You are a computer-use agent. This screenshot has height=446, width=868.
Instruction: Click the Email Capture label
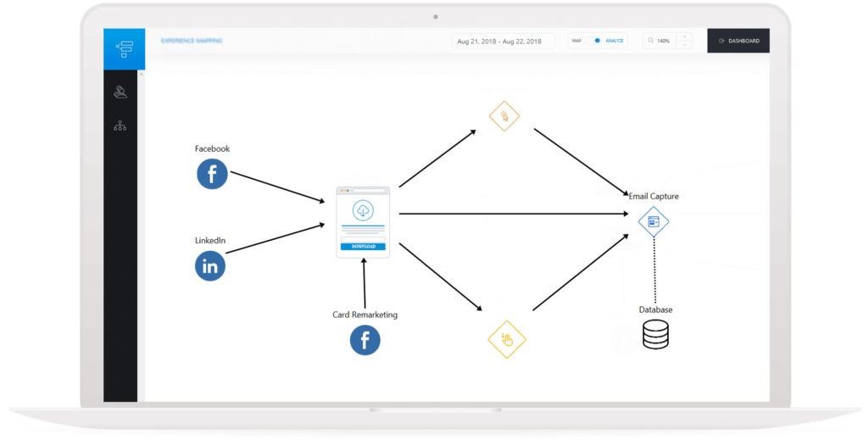coord(654,196)
